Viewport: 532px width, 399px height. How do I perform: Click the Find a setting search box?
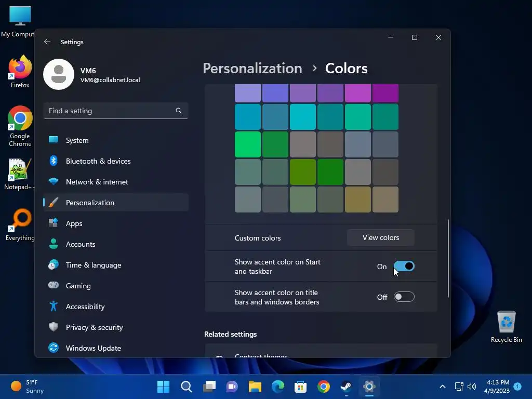(116, 111)
